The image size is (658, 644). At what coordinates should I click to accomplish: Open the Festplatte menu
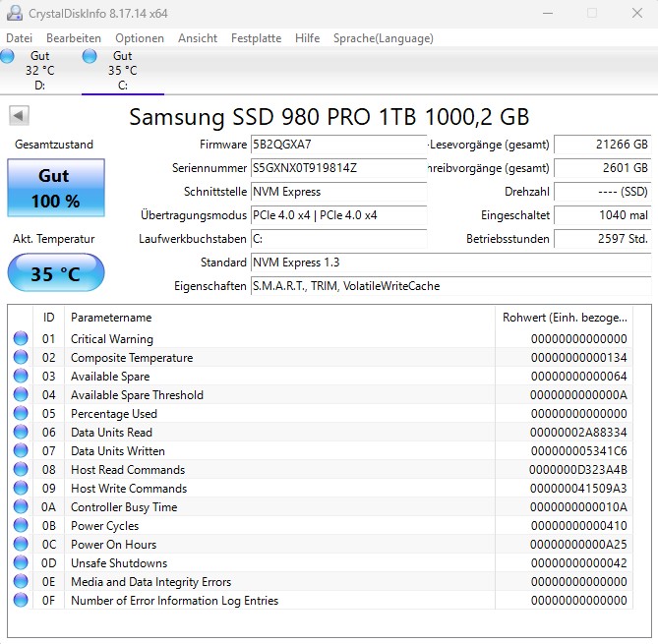pos(256,38)
